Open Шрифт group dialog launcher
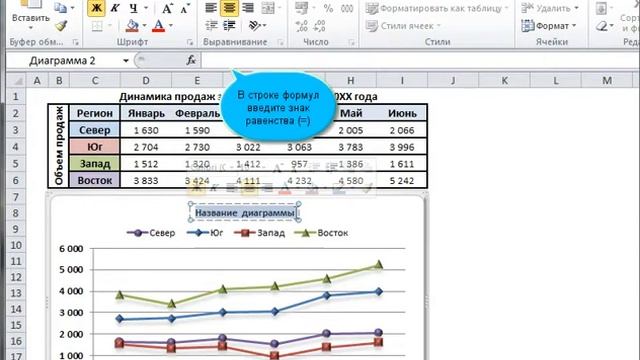640x360 pixels. (190, 42)
